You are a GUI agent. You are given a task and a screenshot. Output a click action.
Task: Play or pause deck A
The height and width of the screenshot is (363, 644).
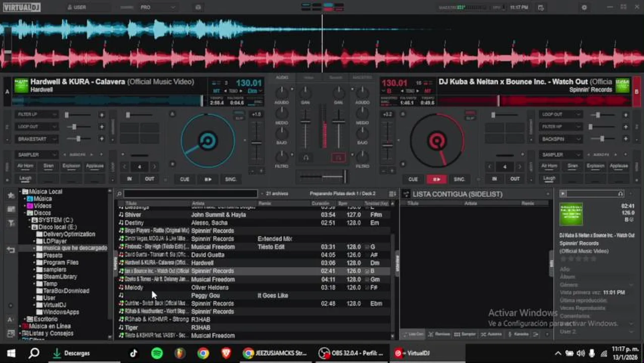pyautogui.click(x=208, y=179)
